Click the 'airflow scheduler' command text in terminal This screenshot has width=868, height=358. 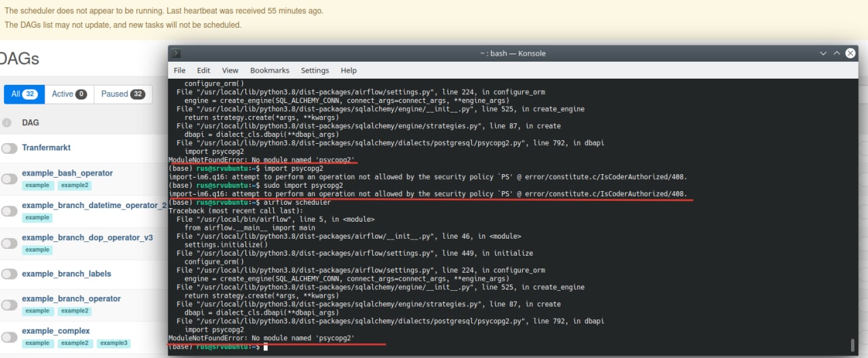pyautogui.click(x=298, y=203)
